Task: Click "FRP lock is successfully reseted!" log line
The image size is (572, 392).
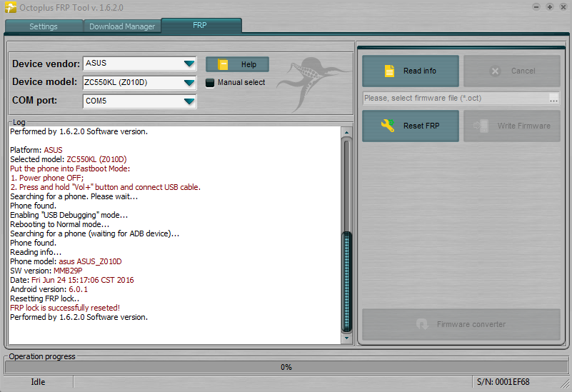Action: [65, 308]
